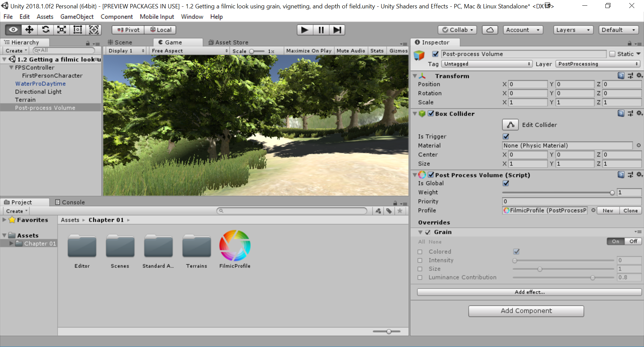Viewport: 644px width, 347px height.
Task: Collapse the FPSController tree item
Action: (x=11, y=68)
